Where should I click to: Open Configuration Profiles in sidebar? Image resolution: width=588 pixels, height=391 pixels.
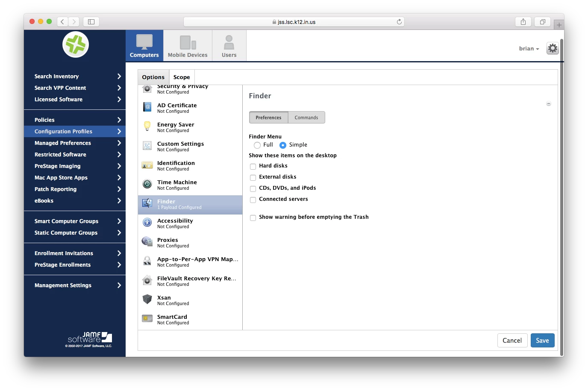[75, 131]
